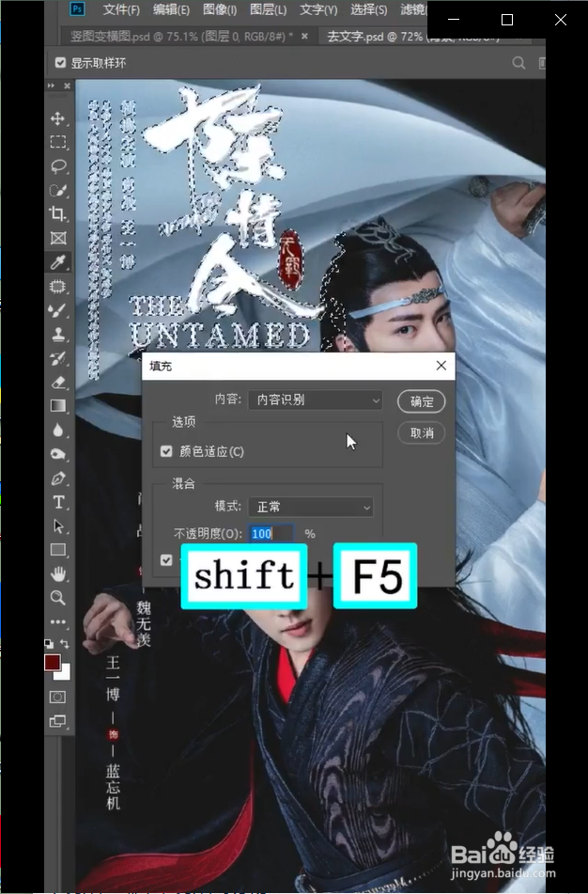Toggle 显示取样环 checkbox
The image size is (588, 894).
coord(60,63)
